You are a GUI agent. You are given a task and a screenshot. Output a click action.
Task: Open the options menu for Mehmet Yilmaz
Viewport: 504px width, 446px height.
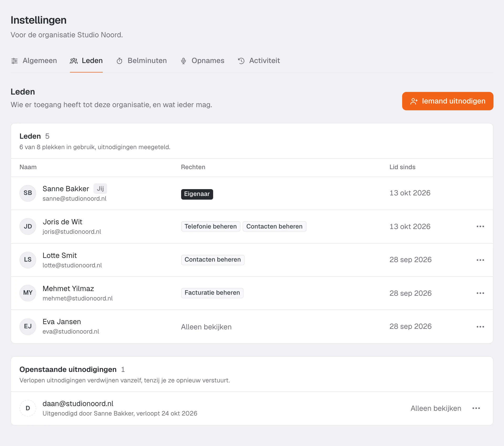[480, 293]
